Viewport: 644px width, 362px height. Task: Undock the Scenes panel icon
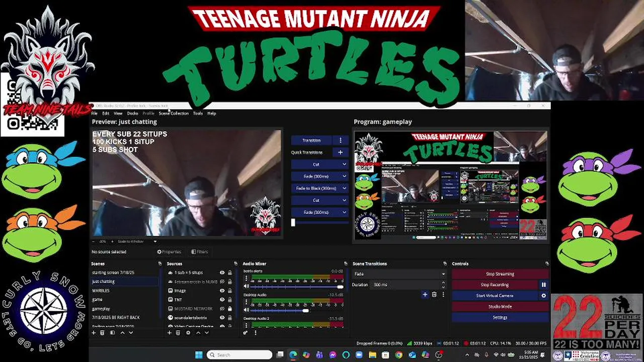pos(159,263)
